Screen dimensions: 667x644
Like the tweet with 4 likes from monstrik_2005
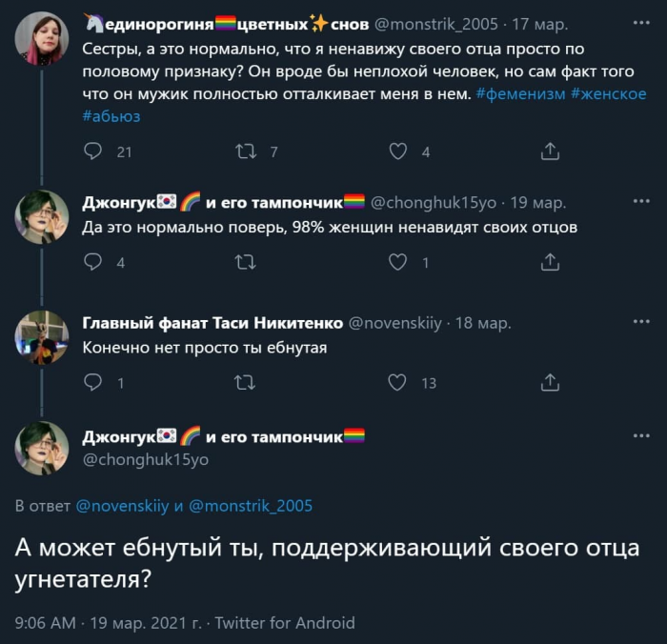coord(398,151)
